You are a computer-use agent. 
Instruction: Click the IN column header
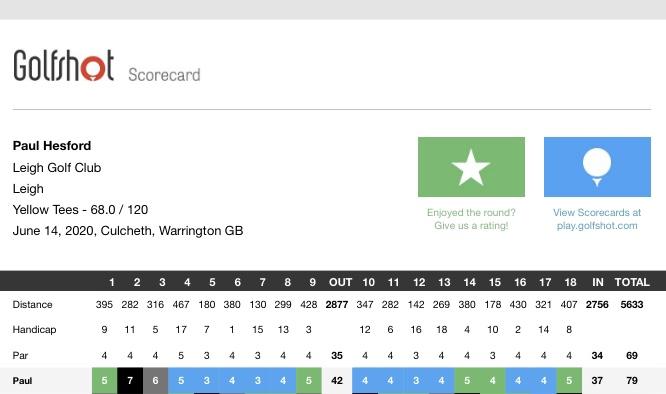(x=598, y=282)
